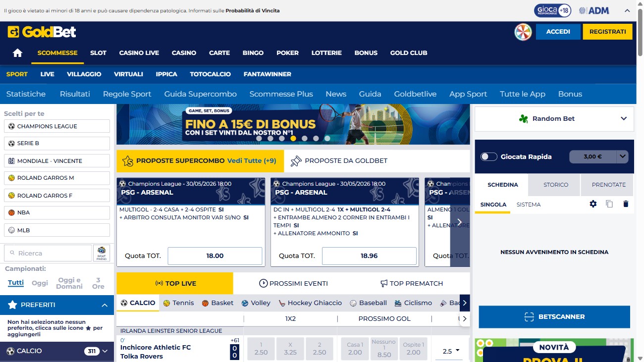Screen dimensions: 644x362
Task: Switch to the Top Prematch tab
Action: click(x=411, y=283)
